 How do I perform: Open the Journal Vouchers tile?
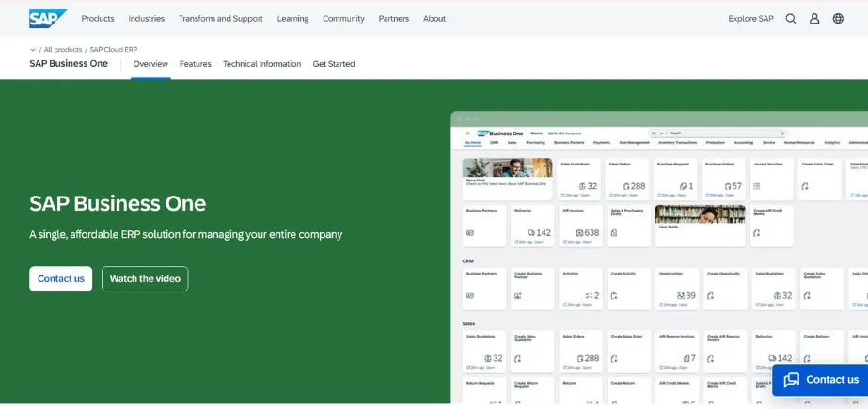pos(771,180)
